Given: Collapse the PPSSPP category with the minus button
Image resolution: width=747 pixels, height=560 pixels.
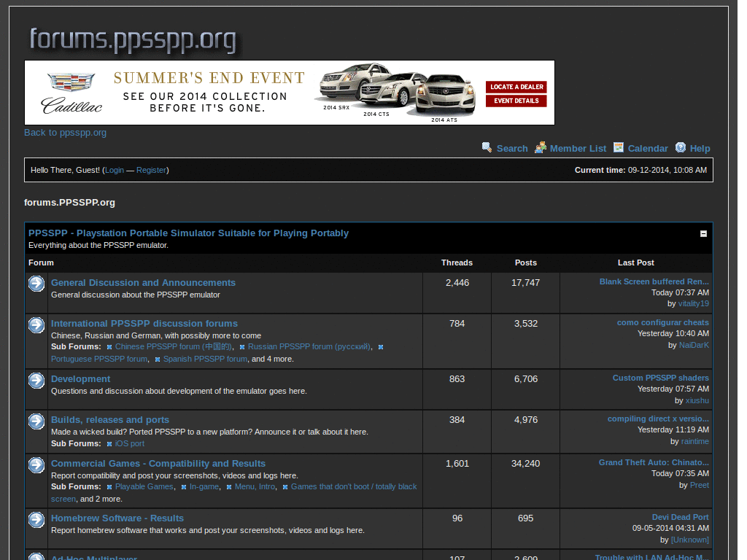Looking at the screenshot, I should click(703, 233).
